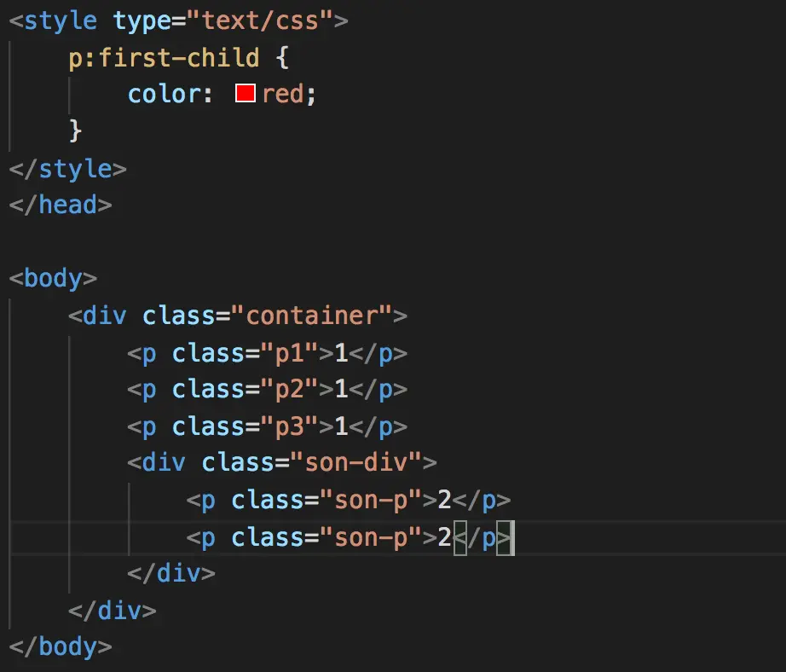Click the closing '</body>' tag
Screen dimensions: 786x672
click(x=61, y=646)
